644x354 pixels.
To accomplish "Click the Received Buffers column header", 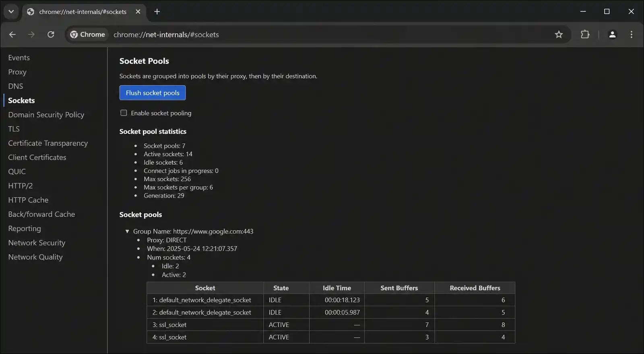I will point(475,288).
